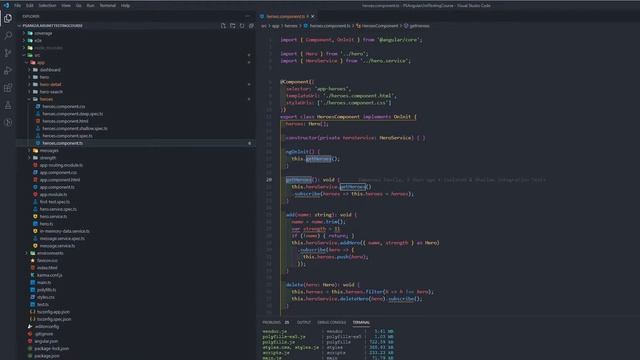640x360 pixels.
Task: Switch to the Debug Console panel tab
Action: point(331,322)
